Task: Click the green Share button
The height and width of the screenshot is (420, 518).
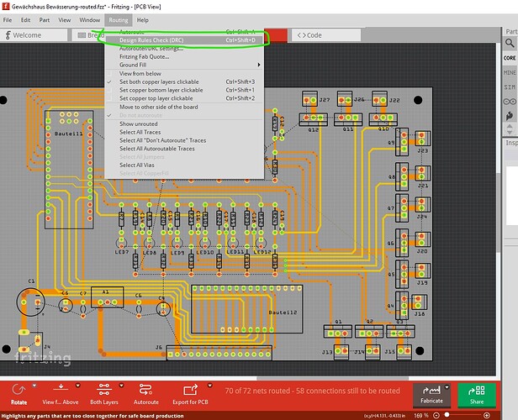Action: pos(476,395)
